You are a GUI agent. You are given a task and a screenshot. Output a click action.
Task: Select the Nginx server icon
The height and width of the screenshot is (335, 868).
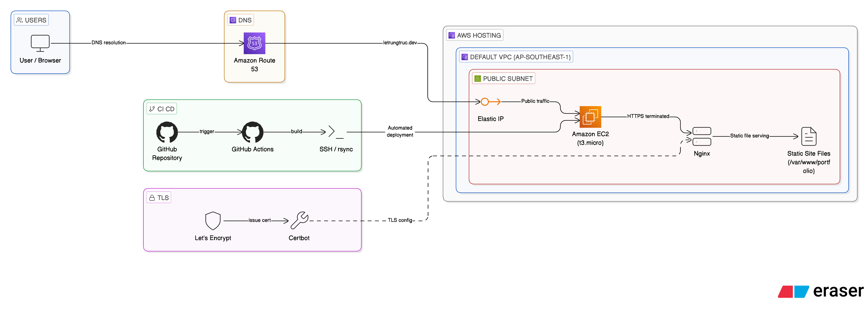[x=702, y=136]
